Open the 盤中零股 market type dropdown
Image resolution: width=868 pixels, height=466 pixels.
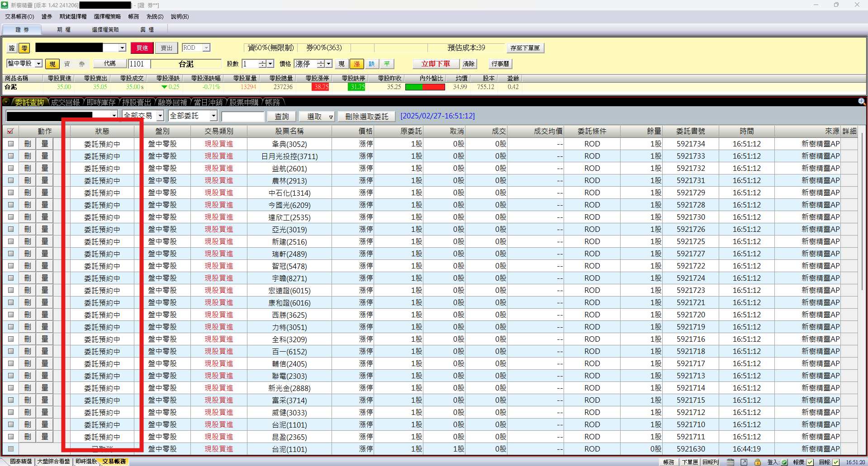click(x=38, y=64)
